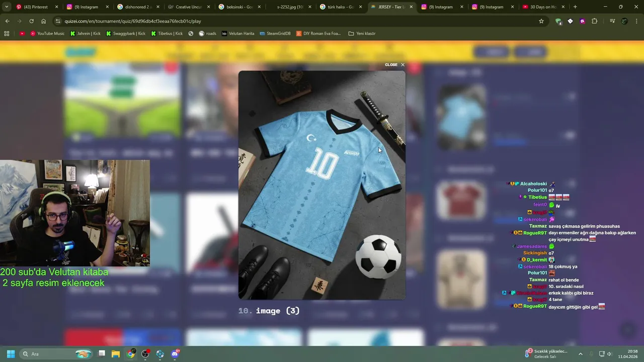Click chat message "erkek kalıbı gibi biraz"
This screenshot has width=644, height=362.
tap(571, 293)
